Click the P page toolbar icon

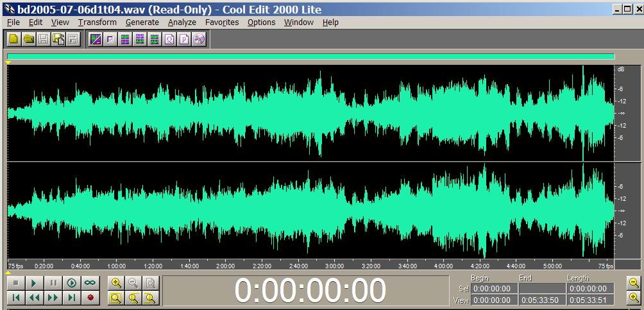pyautogui.click(x=184, y=39)
